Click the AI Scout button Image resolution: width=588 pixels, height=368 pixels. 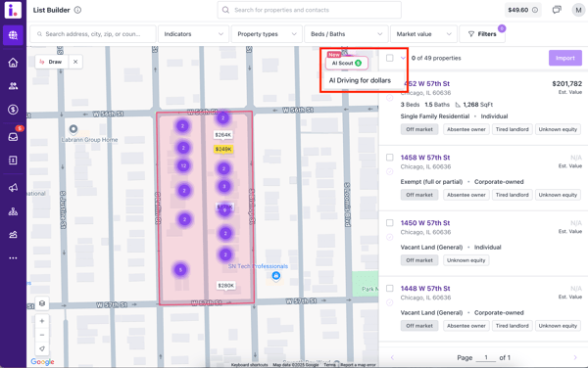pyautogui.click(x=347, y=63)
